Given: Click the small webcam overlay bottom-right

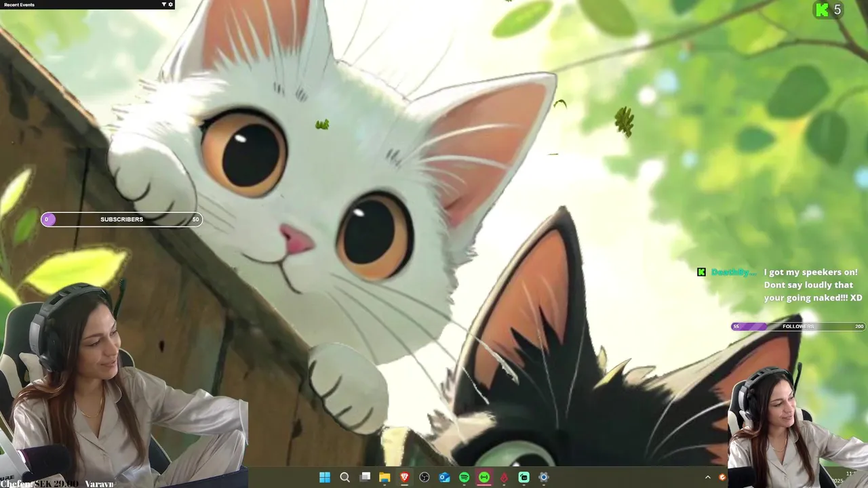Looking at the screenshot, I should [x=797, y=427].
